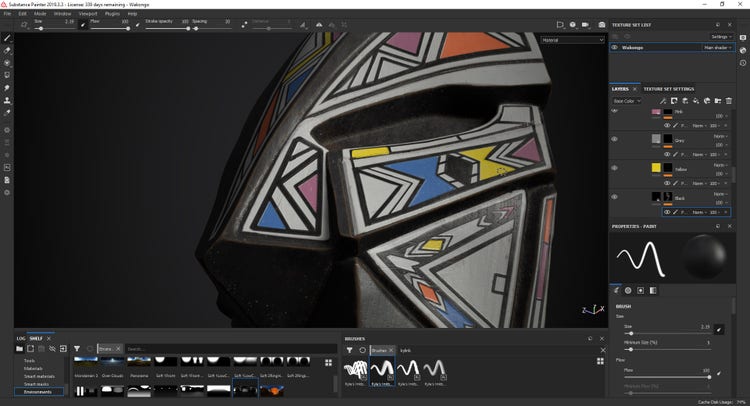Open the Mode menu
The image size is (750, 406).
40,14
